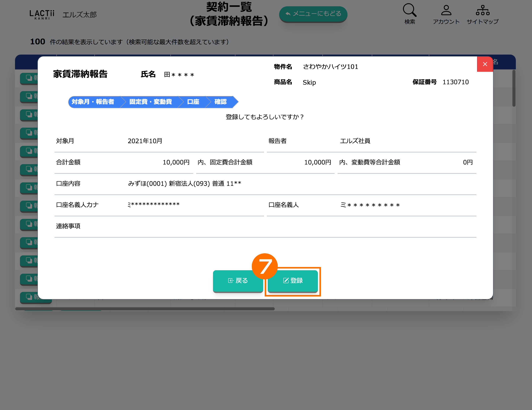Image resolution: width=532 pixels, height=410 pixels.
Task: Click the edit pencil icon inside 登録
Action: (x=286, y=280)
